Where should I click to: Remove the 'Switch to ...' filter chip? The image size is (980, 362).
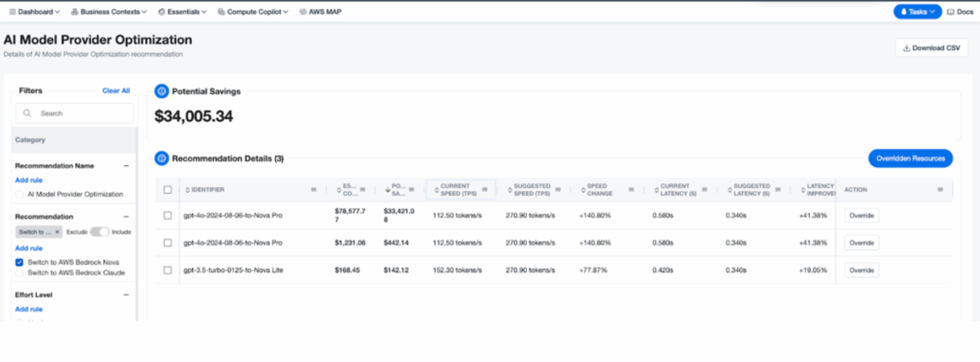click(56, 232)
